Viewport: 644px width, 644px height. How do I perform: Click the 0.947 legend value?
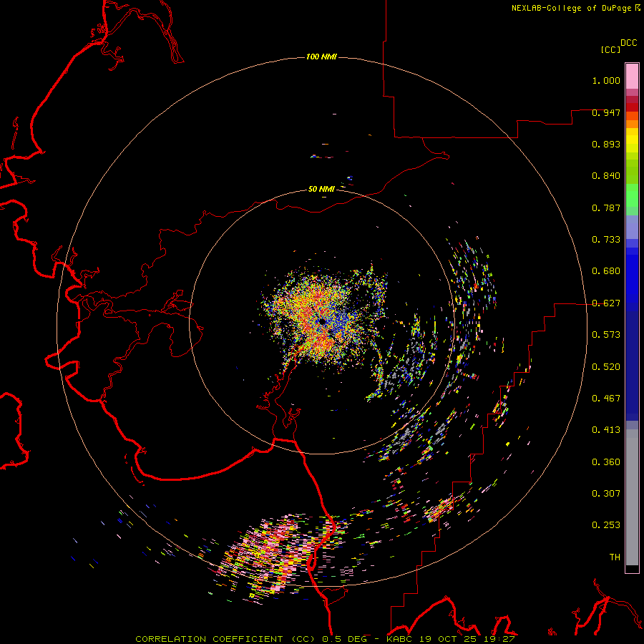(x=606, y=112)
